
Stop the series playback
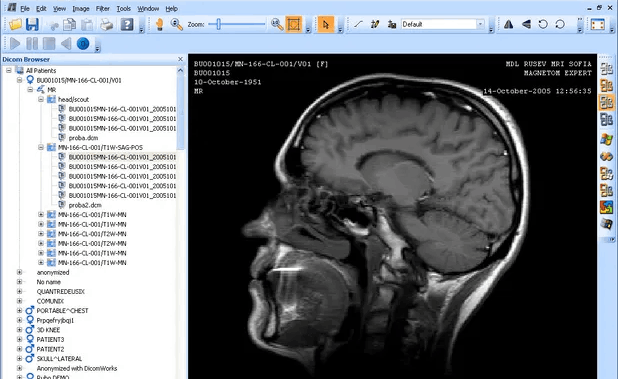(x=49, y=43)
